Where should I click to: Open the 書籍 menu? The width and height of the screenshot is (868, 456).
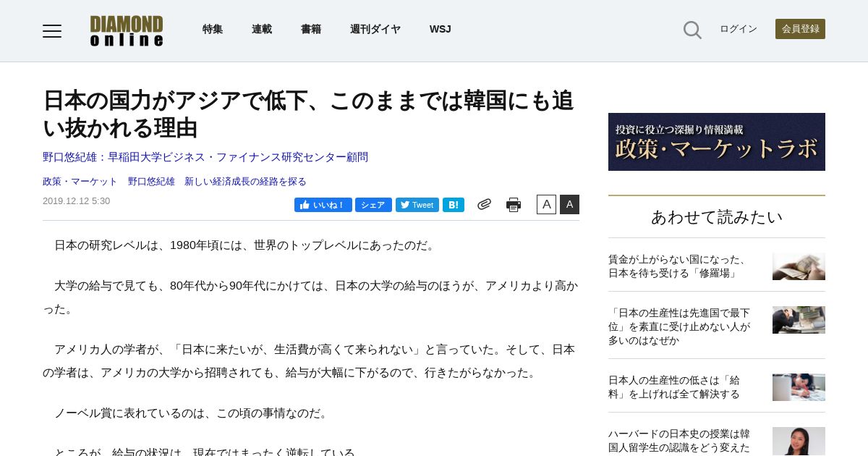pyautogui.click(x=311, y=30)
